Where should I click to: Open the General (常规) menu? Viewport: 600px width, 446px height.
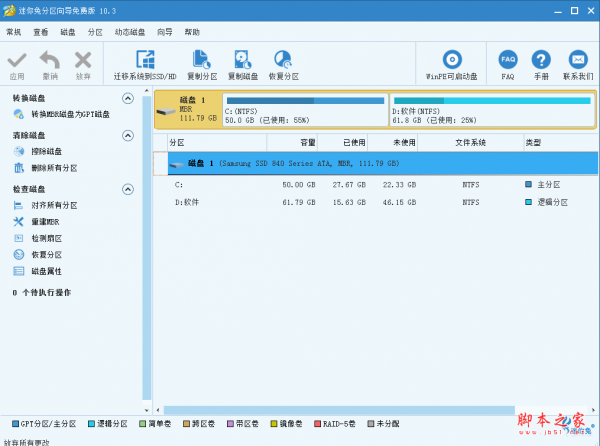[x=14, y=32]
